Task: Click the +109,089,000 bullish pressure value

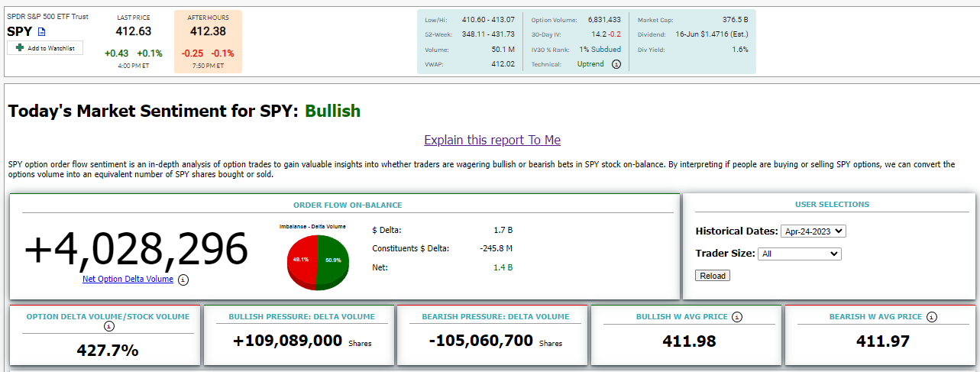Action: coord(287,341)
